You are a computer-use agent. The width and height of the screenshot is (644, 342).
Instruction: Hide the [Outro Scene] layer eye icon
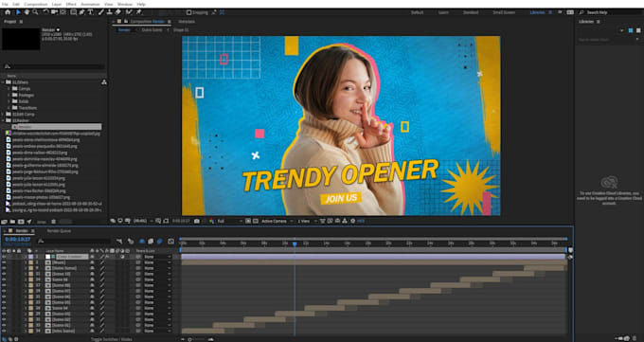click(4, 268)
